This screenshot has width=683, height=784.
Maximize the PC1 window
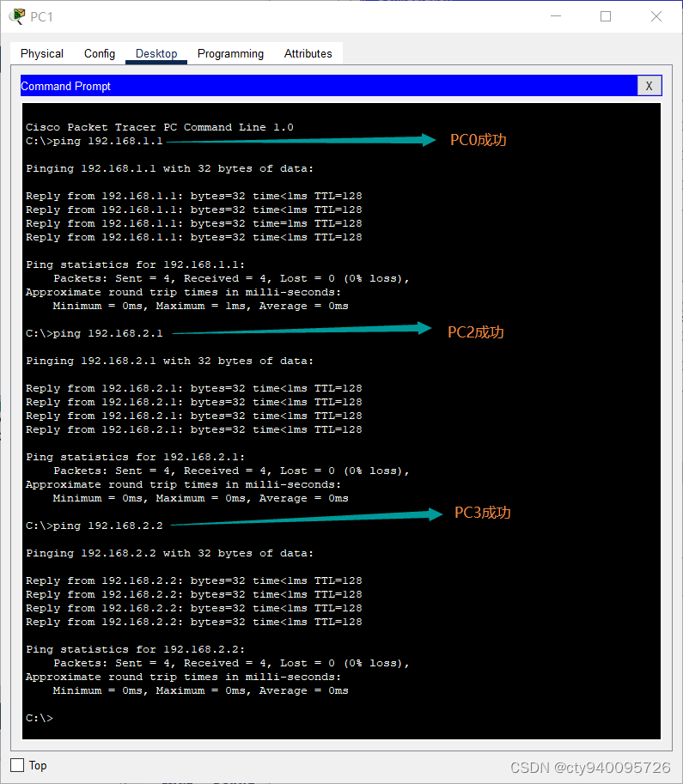pos(606,16)
